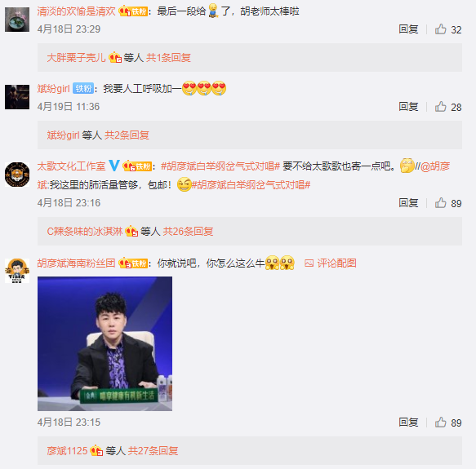Open user profile 大胖栗子壳儿
The width and height of the screenshot is (476, 469).
tap(76, 58)
